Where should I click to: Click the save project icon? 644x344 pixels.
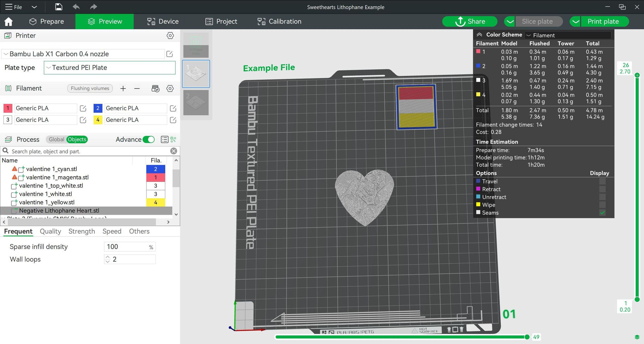pyautogui.click(x=58, y=7)
